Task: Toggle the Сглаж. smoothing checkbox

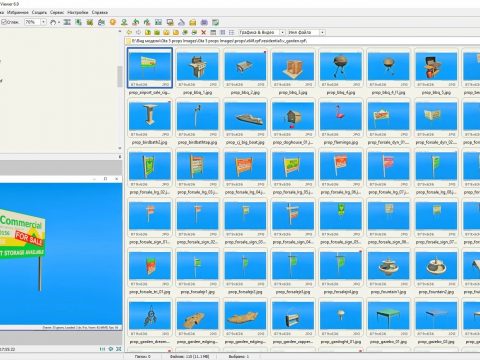Action: pos(4,22)
